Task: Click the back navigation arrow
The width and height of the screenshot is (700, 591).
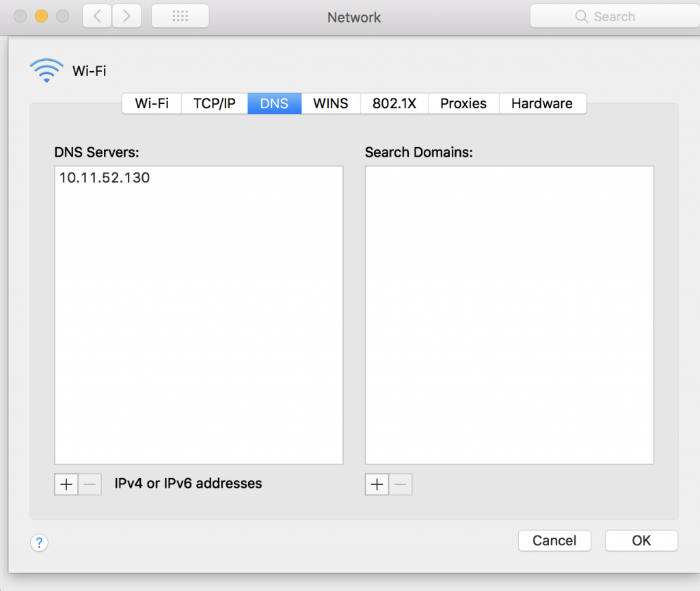Action: [97, 16]
